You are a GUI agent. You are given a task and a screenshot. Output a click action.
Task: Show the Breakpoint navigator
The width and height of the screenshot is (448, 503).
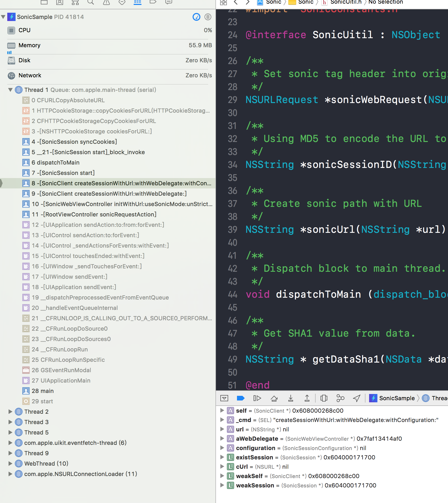click(153, 3)
